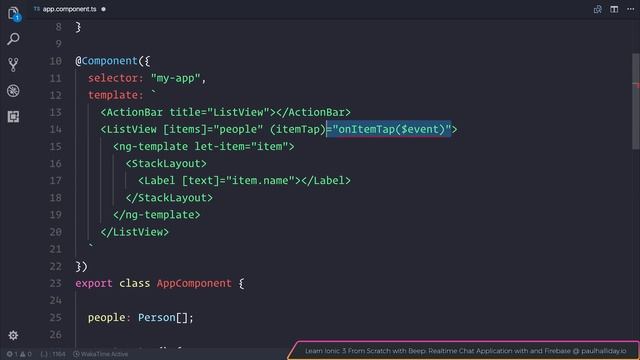Click the Person[] type on line 25
This screenshot has width=640, height=360.
pos(163,318)
